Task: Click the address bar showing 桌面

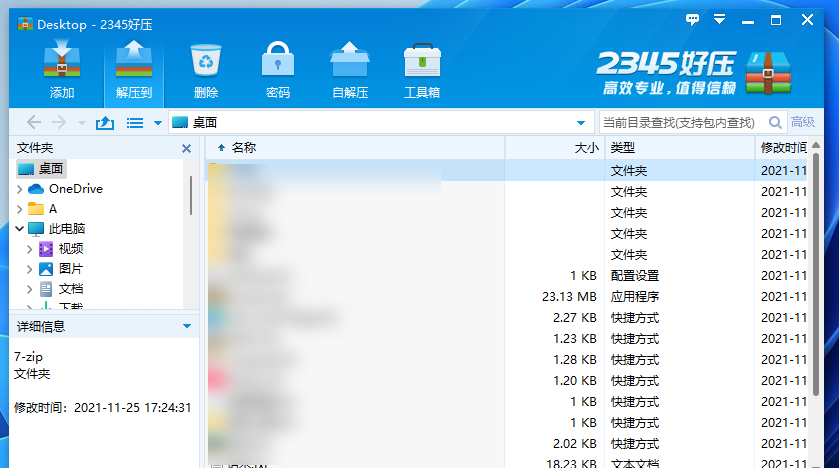Action: tap(381, 122)
